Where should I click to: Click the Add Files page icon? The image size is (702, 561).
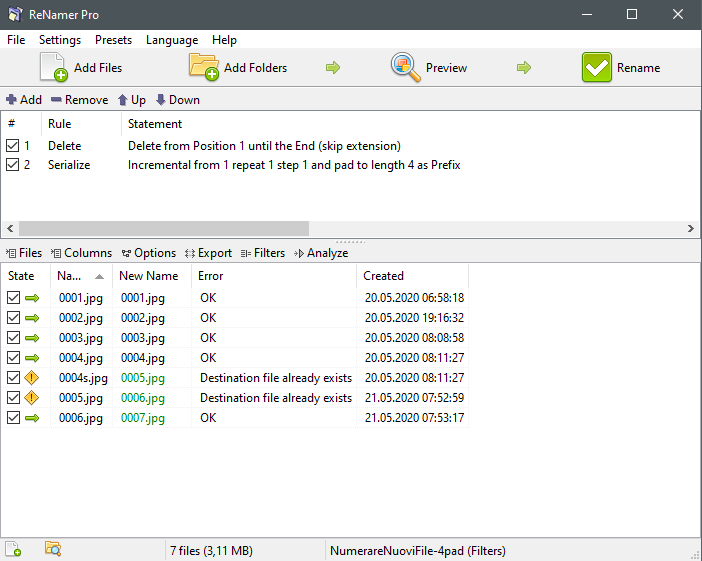point(53,67)
